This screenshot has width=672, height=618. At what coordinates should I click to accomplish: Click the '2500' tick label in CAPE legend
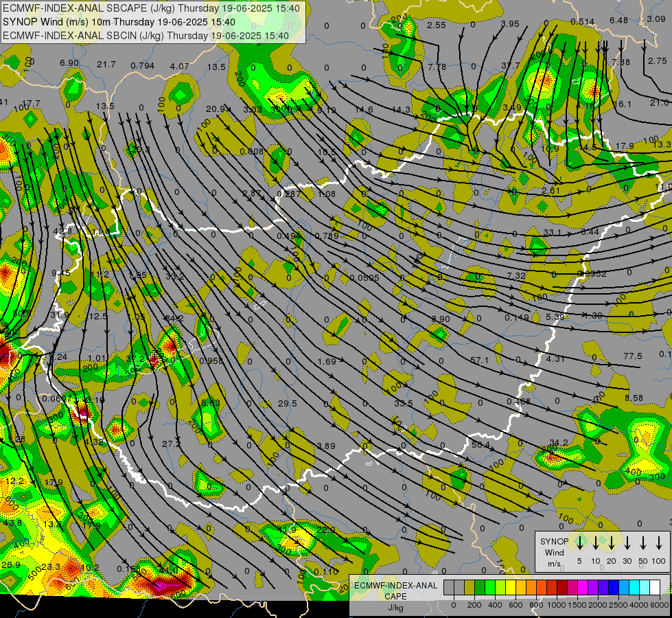tap(618, 605)
